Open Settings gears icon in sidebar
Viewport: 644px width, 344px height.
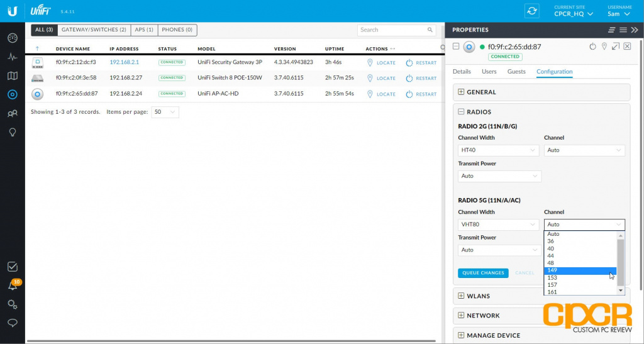(12, 304)
